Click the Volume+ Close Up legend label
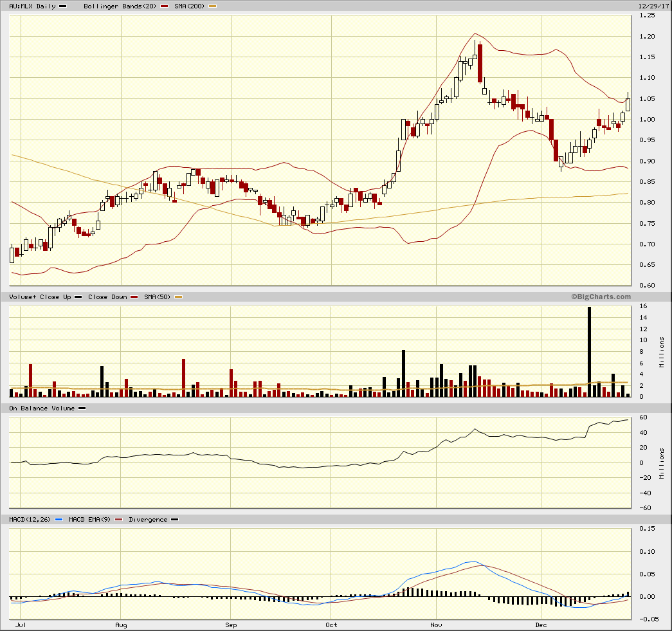This screenshot has height=631, width=672. 40,297
